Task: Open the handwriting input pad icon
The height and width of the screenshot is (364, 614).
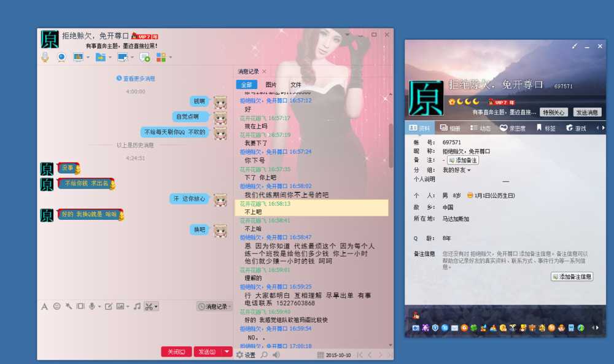Action: click(109, 306)
